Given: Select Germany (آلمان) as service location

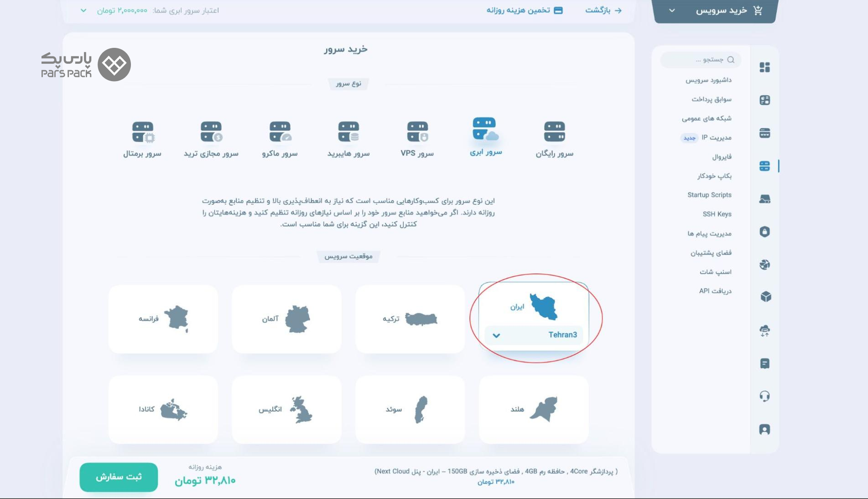Looking at the screenshot, I should 286,319.
